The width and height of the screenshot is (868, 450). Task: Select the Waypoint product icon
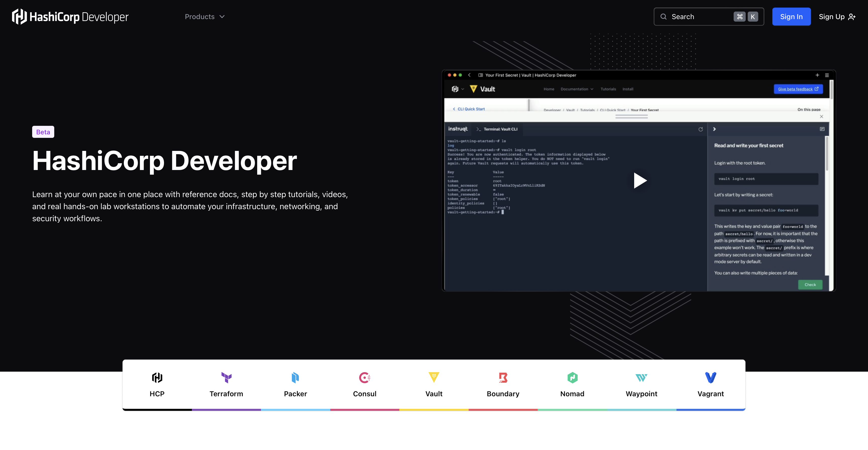click(641, 378)
